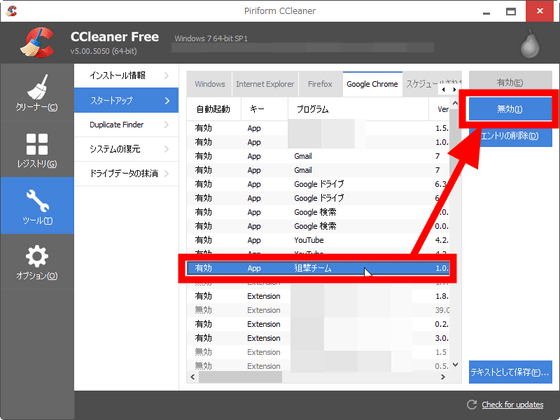Click the horizontal scrollbar thumb below list
The height and width of the screenshot is (420, 560).
pos(240,377)
